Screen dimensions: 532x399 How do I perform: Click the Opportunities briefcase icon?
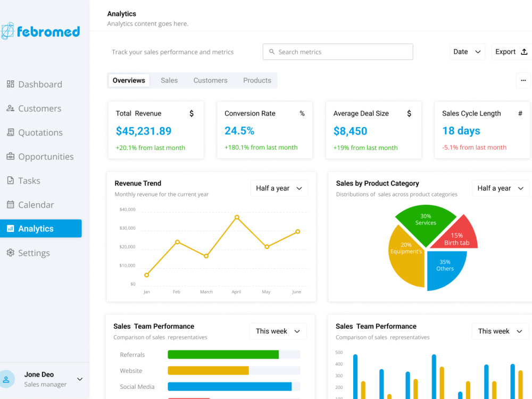pos(11,156)
